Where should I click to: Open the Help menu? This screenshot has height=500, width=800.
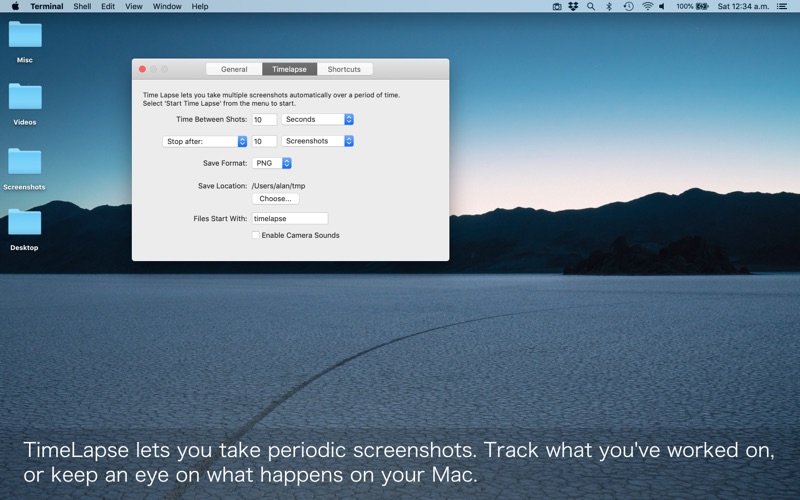[199, 6]
